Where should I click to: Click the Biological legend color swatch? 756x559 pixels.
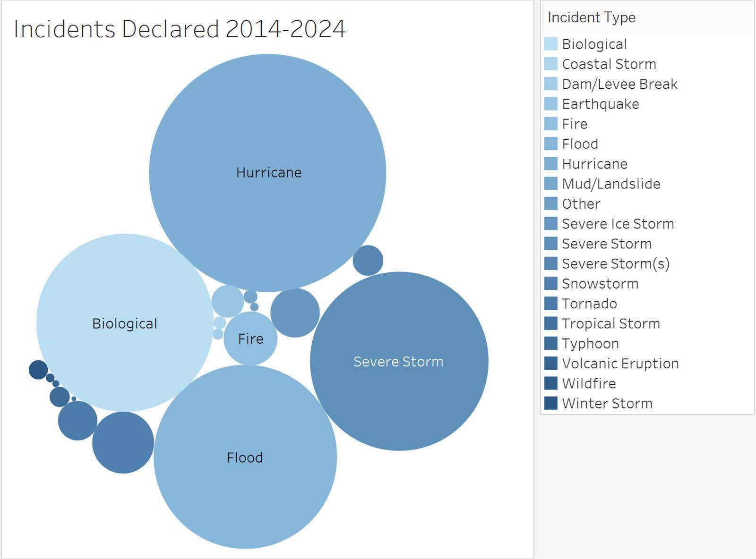550,44
